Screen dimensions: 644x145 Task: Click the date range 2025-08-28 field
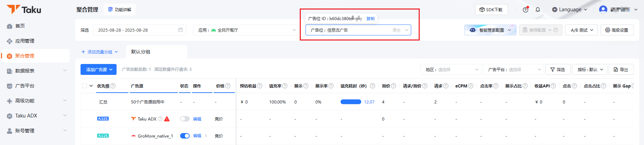tap(139, 30)
